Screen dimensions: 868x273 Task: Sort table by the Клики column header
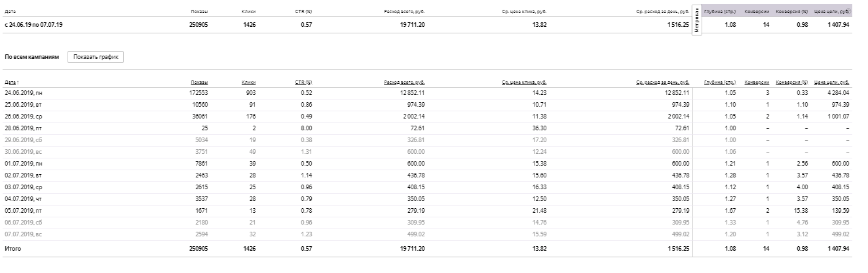pyautogui.click(x=248, y=82)
